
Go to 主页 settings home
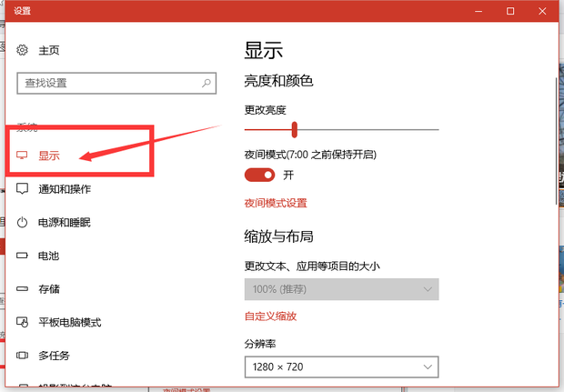point(48,50)
